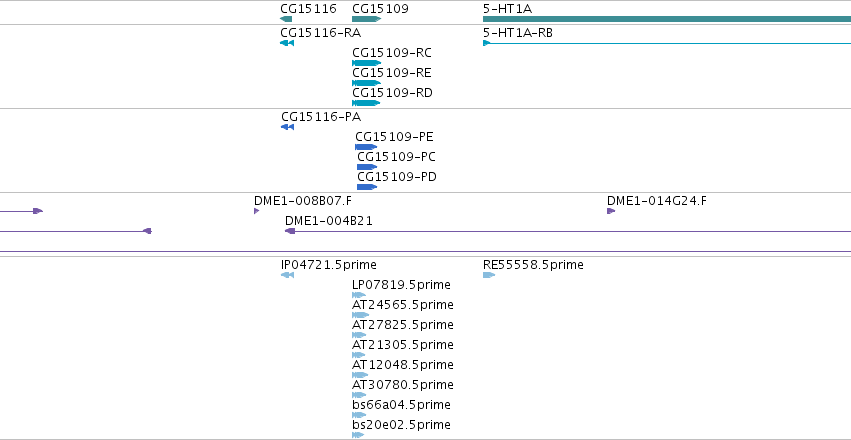Viewport: 851px width, 440px height.
Task: Select the bs20e02.5prime EST glyph
Action: pyautogui.click(x=358, y=435)
